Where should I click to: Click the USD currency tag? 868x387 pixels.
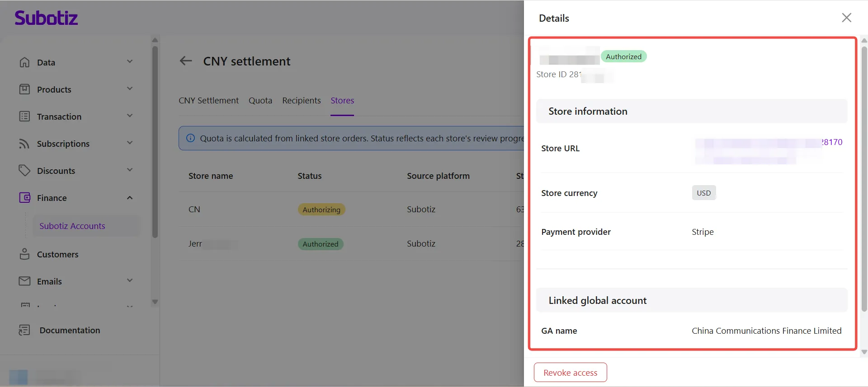click(704, 193)
